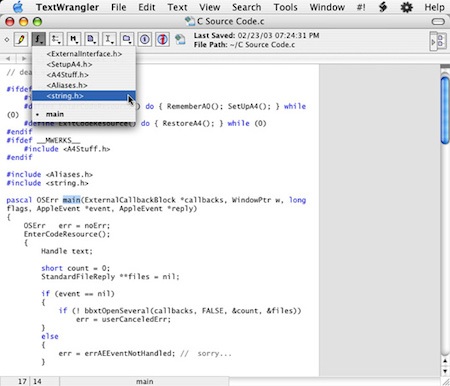
Task: Click the err = errAEEventNotHandled line
Action: tap(145, 353)
